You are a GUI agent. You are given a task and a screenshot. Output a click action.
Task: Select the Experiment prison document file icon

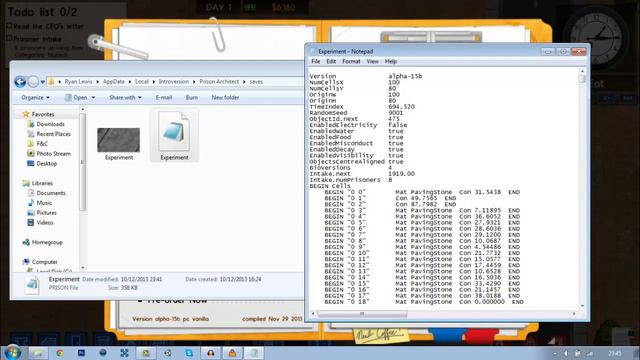pyautogui.click(x=174, y=131)
